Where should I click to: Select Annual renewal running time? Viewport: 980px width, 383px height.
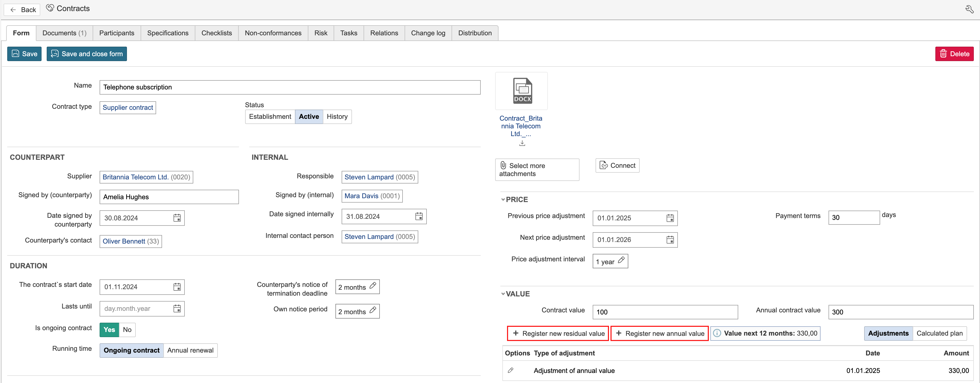[190, 350]
